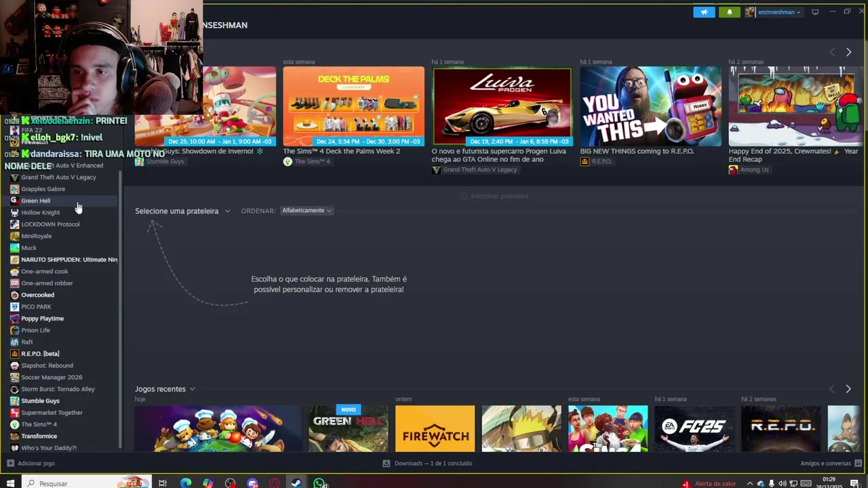Click the MiniRoyale game icon
The height and width of the screenshot is (488, 868).
[14, 236]
